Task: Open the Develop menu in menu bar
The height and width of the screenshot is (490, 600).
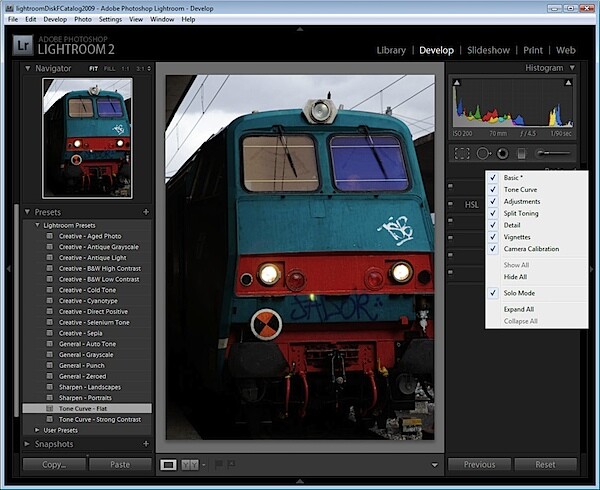Action: pyautogui.click(x=55, y=19)
